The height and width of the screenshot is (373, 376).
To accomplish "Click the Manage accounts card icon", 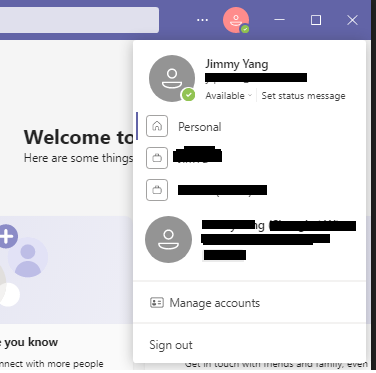I will click(x=157, y=303).
